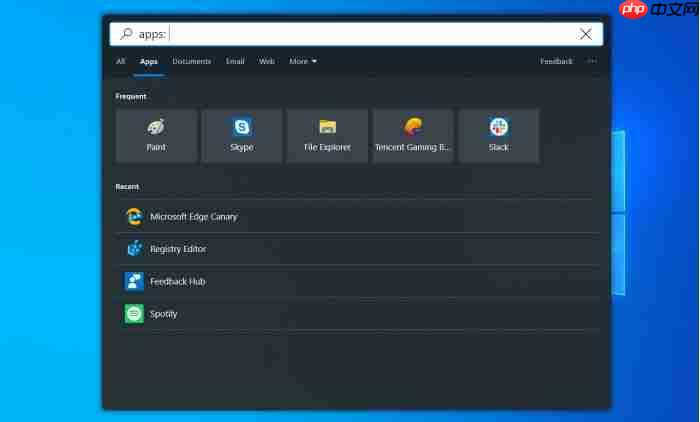Switch to the All tab
The image size is (700, 422).
tap(121, 61)
